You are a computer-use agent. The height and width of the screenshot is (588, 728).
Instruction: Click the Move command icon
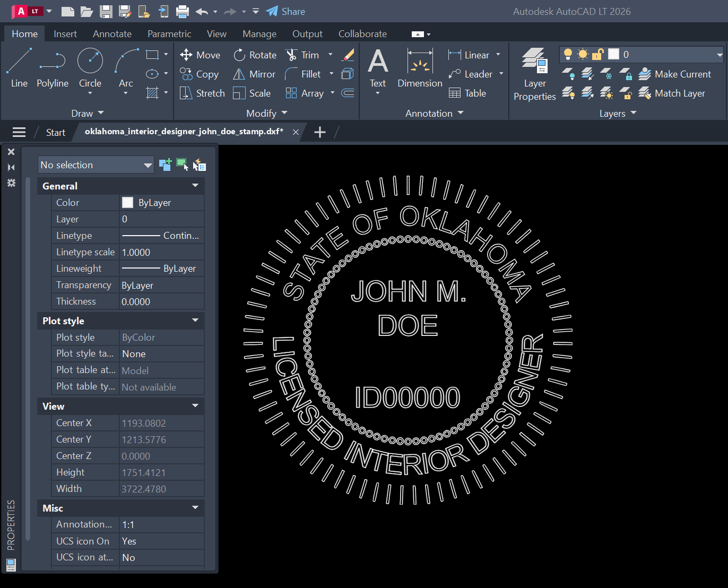tap(186, 55)
